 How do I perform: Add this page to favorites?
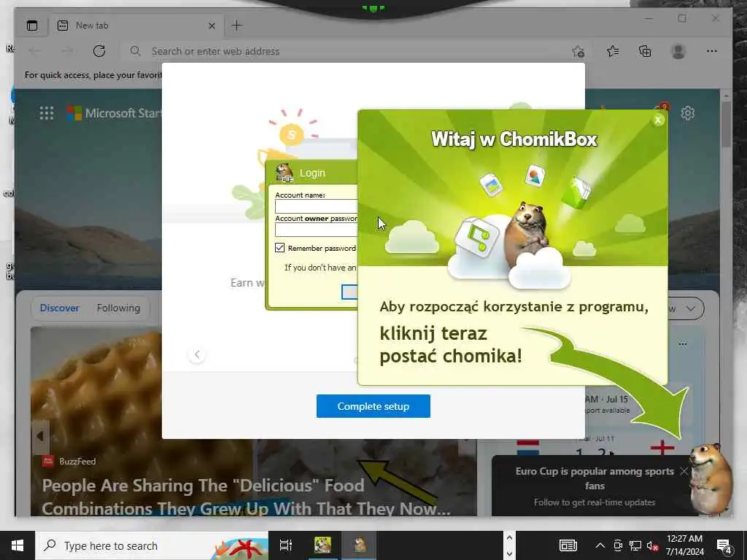pyautogui.click(x=578, y=52)
